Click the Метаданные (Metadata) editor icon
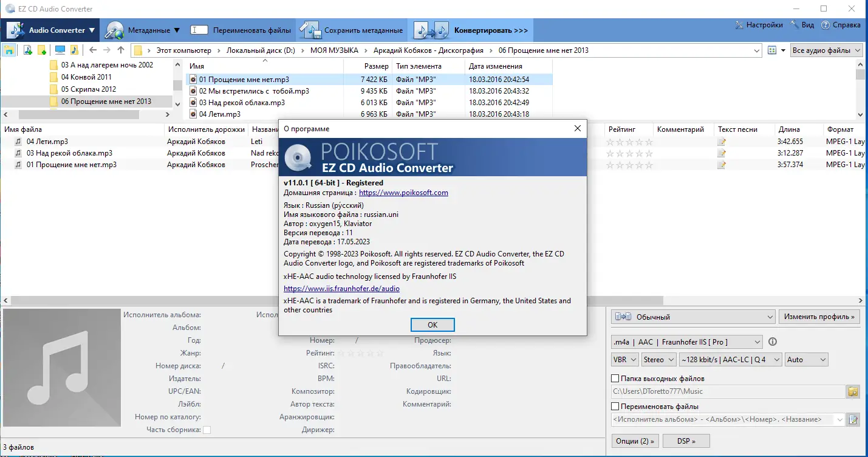 (113, 29)
